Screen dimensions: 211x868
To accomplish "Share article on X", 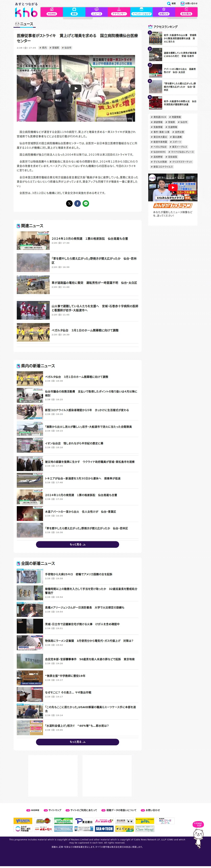I will click(69, 203).
